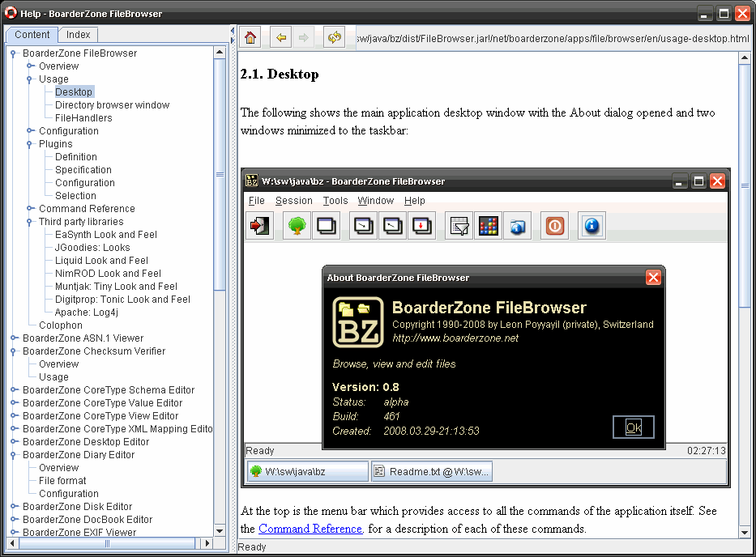The width and height of the screenshot is (756, 557).
Task: Open the File menu in screenshot
Action: click(x=257, y=201)
